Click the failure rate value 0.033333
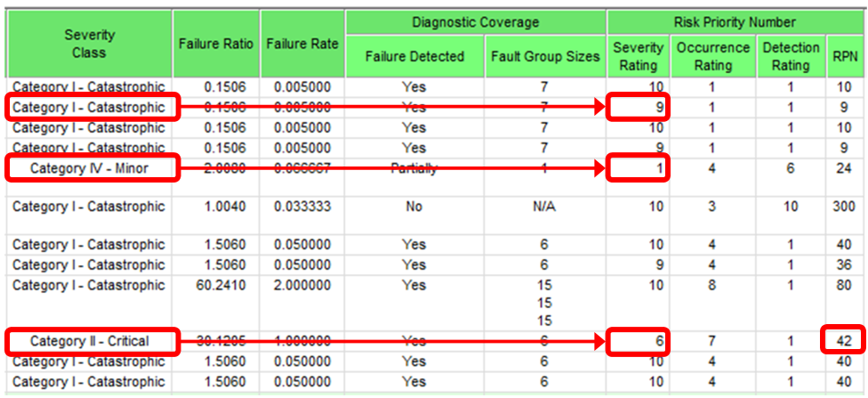The width and height of the screenshot is (868, 398). 301,207
